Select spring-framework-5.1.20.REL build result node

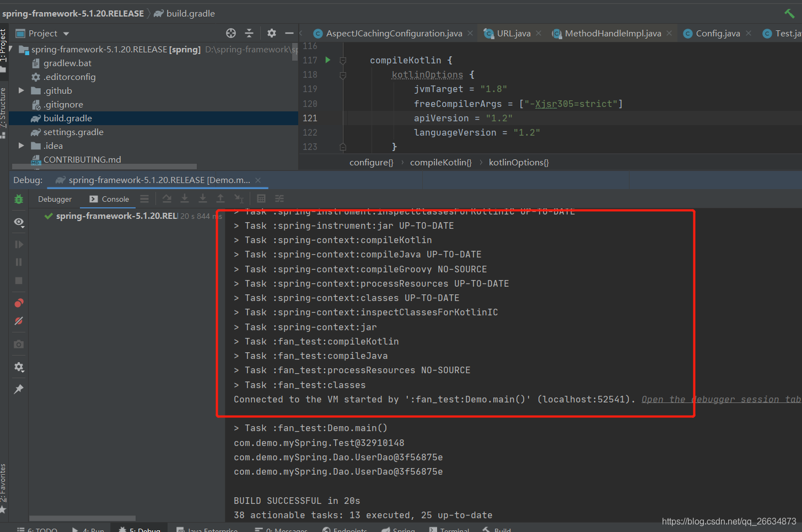tap(116, 216)
